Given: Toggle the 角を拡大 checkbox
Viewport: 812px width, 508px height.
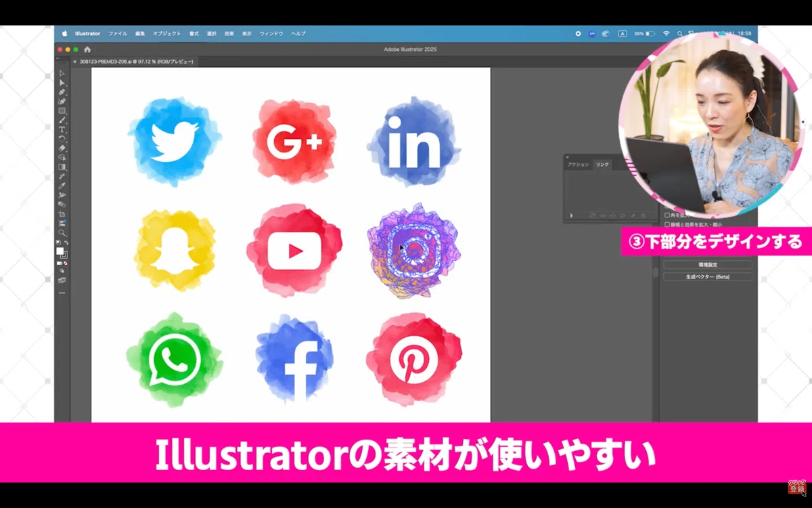Looking at the screenshot, I should [667, 215].
